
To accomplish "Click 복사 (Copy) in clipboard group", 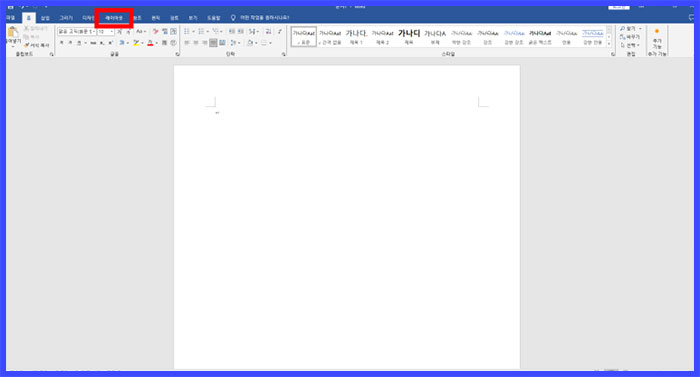I will 32,37.
